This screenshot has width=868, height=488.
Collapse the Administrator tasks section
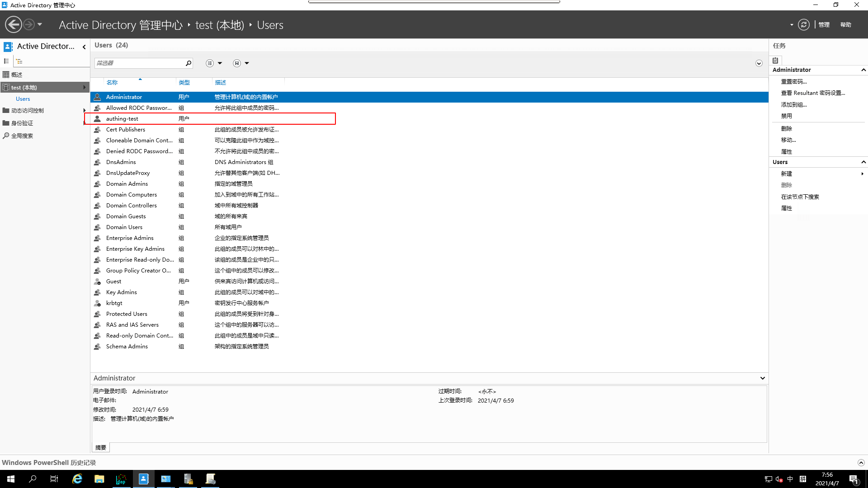863,70
